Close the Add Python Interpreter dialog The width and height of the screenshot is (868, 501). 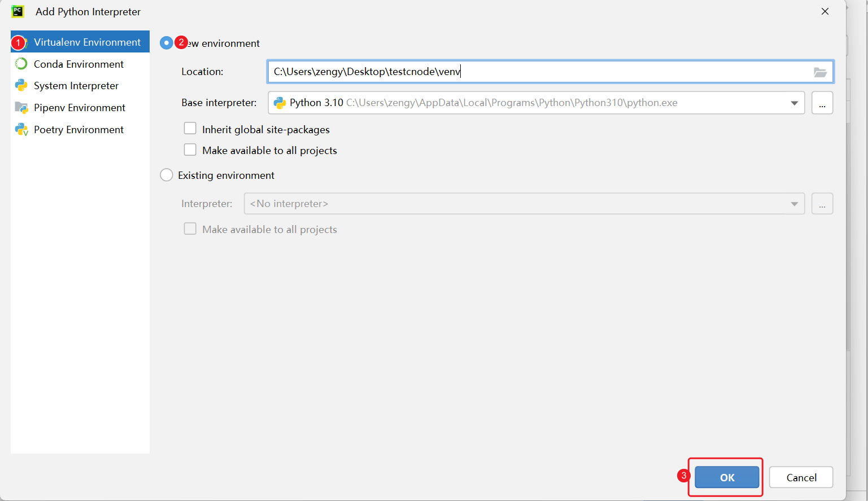[x=825, y=11]
